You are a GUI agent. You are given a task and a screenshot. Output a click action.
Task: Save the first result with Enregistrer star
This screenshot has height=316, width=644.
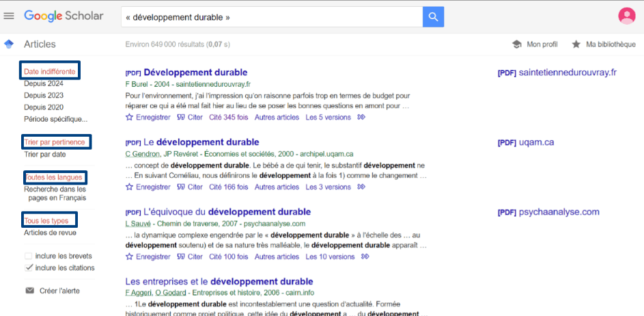click(x=130, y=118)
